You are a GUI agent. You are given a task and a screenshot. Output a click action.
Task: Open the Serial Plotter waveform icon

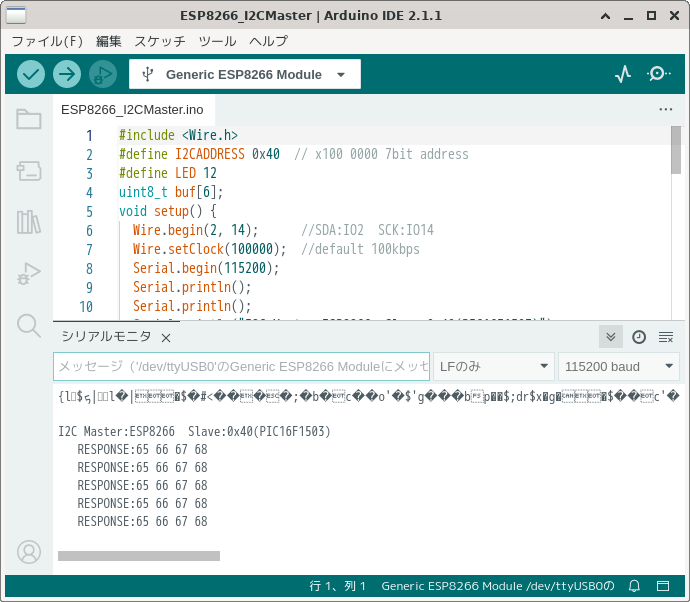click(623, 74)
